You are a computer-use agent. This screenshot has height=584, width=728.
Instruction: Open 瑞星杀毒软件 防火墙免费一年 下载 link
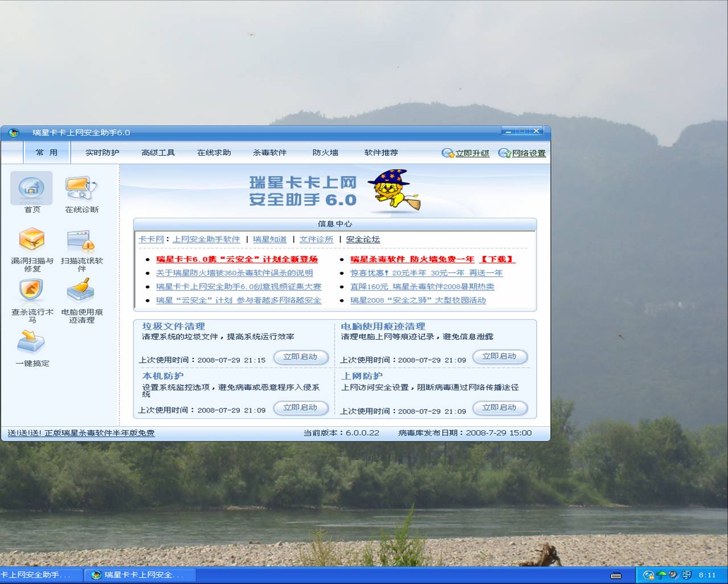(432, 259)
